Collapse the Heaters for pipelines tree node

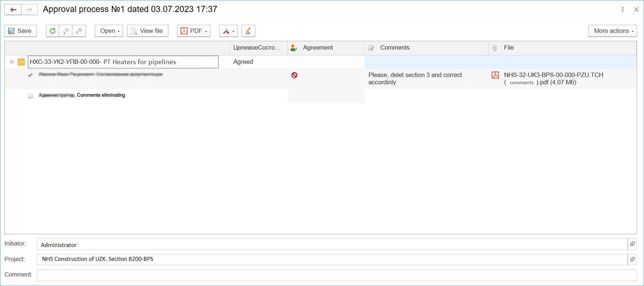[x=12, y=62]
